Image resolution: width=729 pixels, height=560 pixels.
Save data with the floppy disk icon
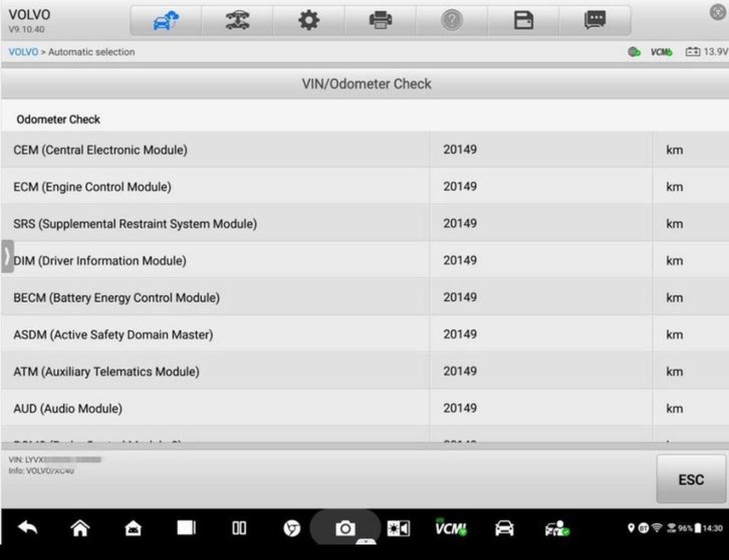point(523,21)
